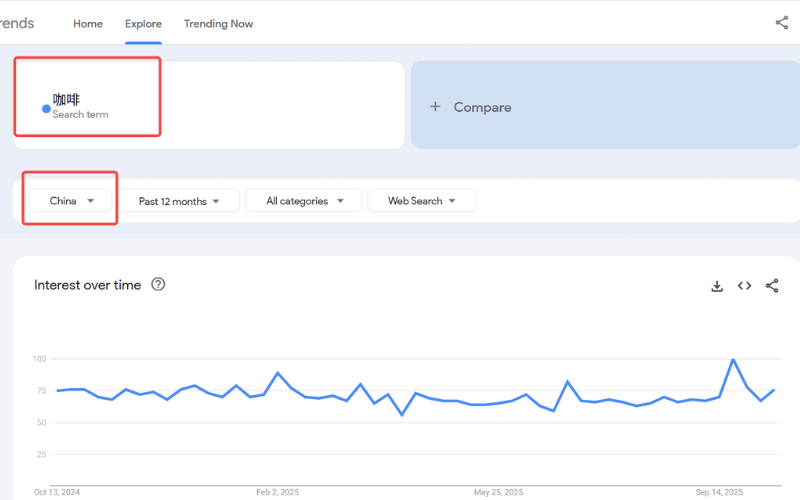The height and width of the screenshot is (500, 800).
Task: Click the highest peak on the chart line
Action: click(x=733, y=359)
